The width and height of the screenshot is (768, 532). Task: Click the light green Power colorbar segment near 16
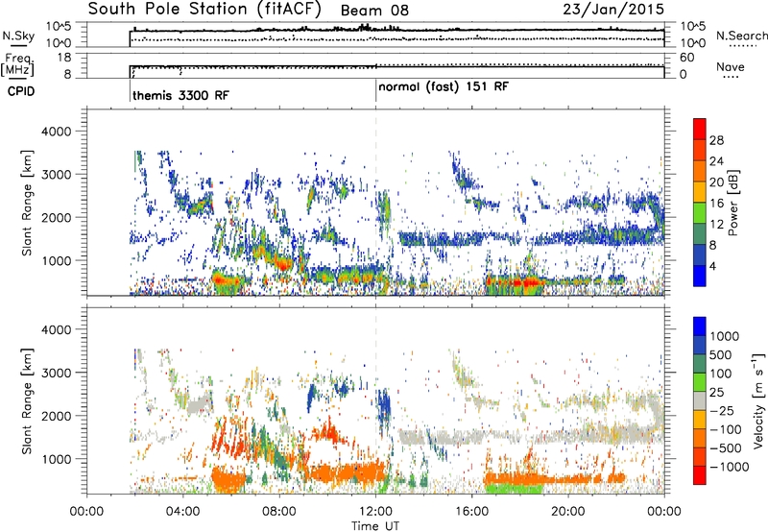(x=700, y=212)
